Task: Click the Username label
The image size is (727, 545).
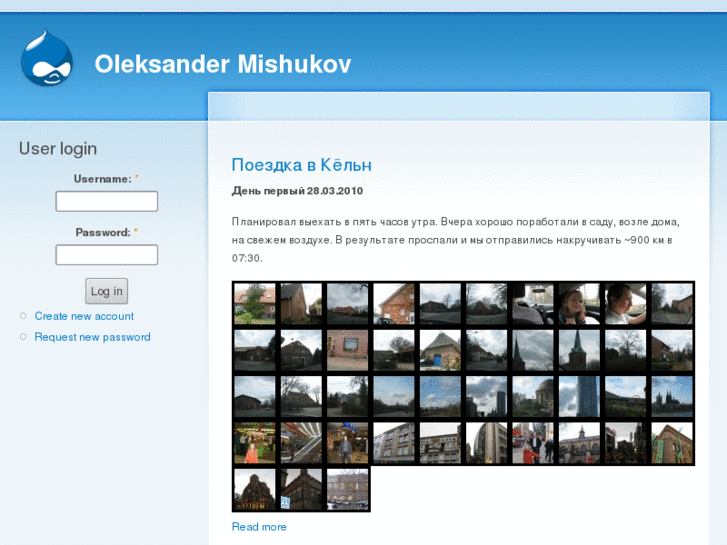Action: coord(103,179)
